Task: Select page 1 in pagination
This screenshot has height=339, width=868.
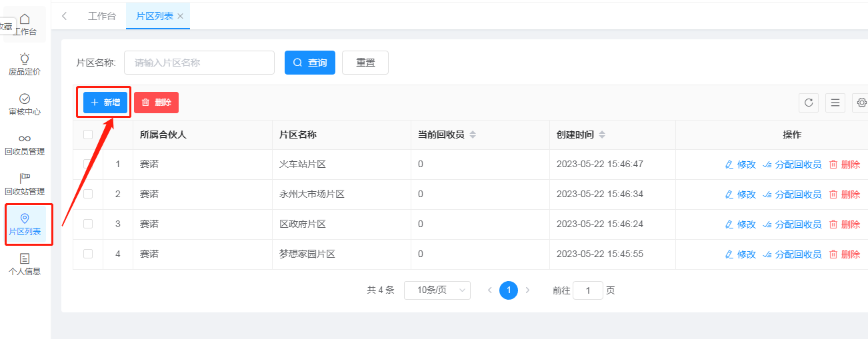Action: point(509,290)
